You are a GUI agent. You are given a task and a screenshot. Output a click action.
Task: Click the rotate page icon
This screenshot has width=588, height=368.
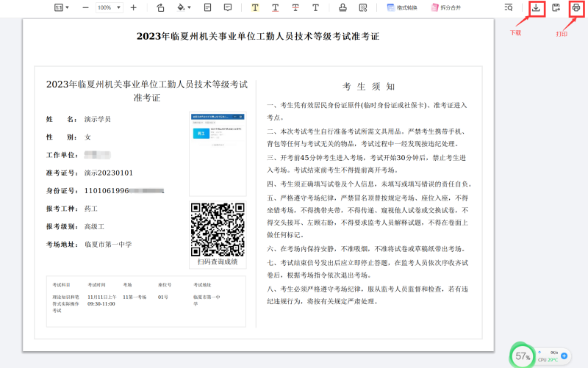[161, 8]
